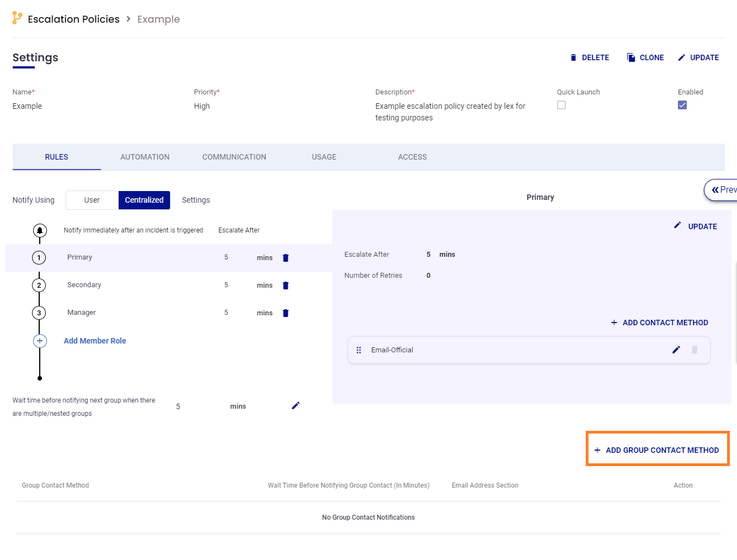Image resolution: width=737 pixels, height=560 pixels.
Task: Delete the Primary role trash icon
Action: (285, 258)
